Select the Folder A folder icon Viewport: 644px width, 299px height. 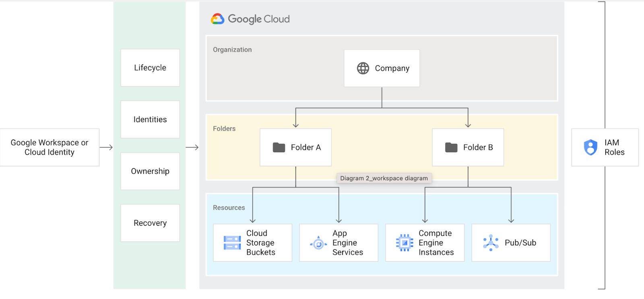point(279,147)
